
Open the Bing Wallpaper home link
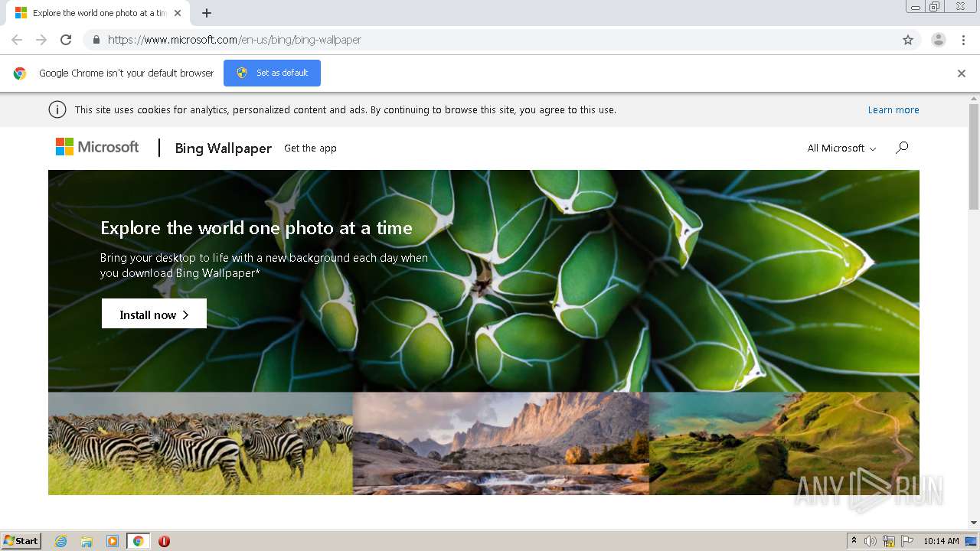pyautogui.click(x=223, y=148)
